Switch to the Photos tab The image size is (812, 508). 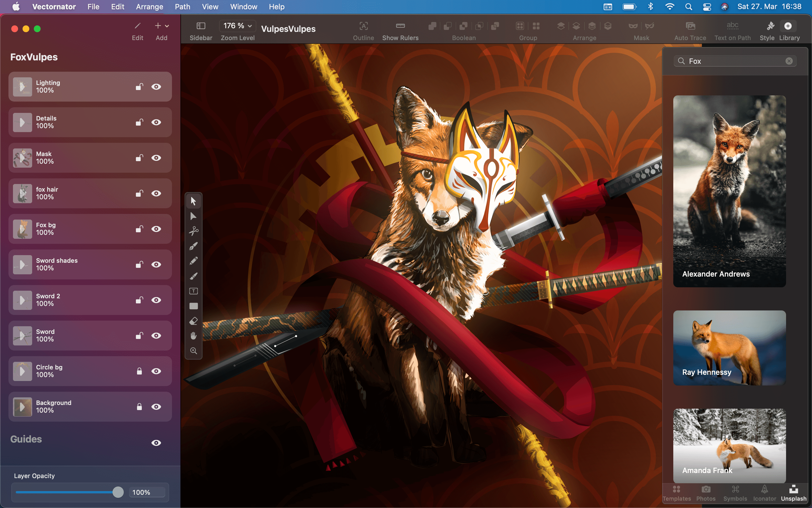pos(706,493)
